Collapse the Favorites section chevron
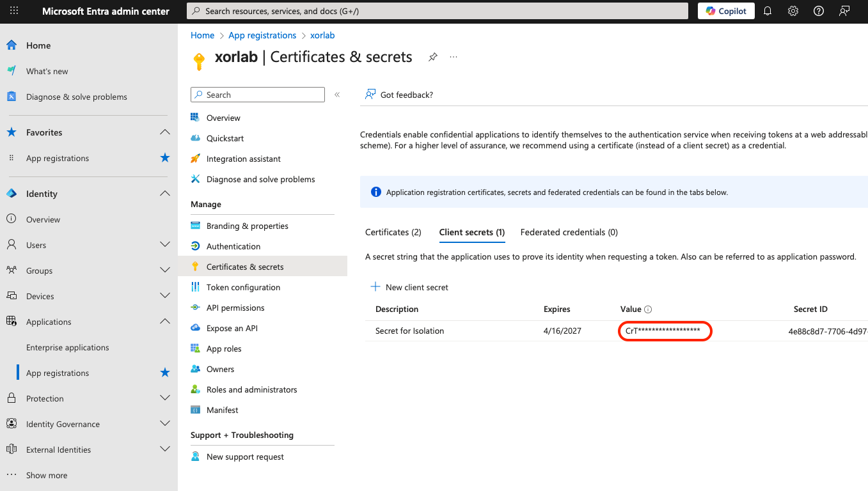Viewport: 868px width, 491px height. click(165, 132)
